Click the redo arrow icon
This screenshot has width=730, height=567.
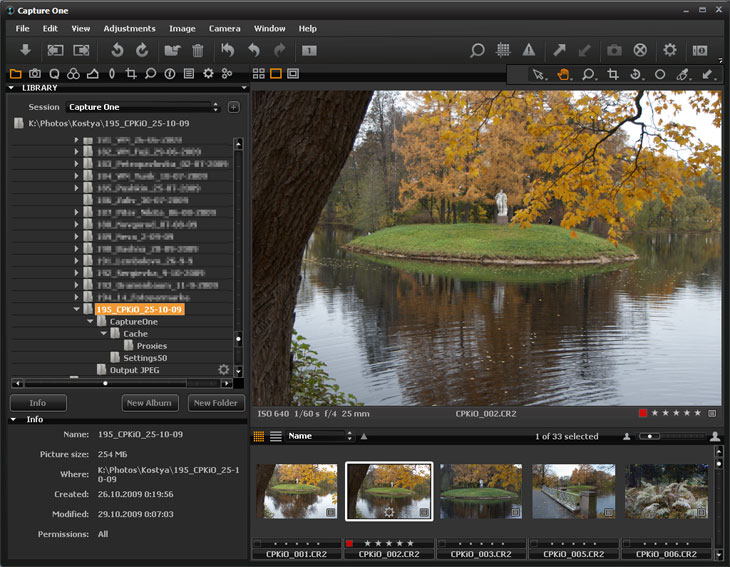279,50
